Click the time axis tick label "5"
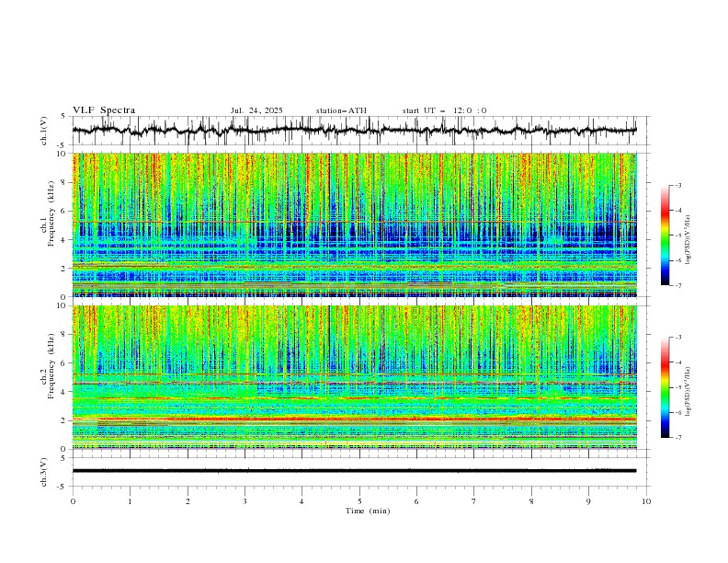The image size is (728, 563). point(359,501)
